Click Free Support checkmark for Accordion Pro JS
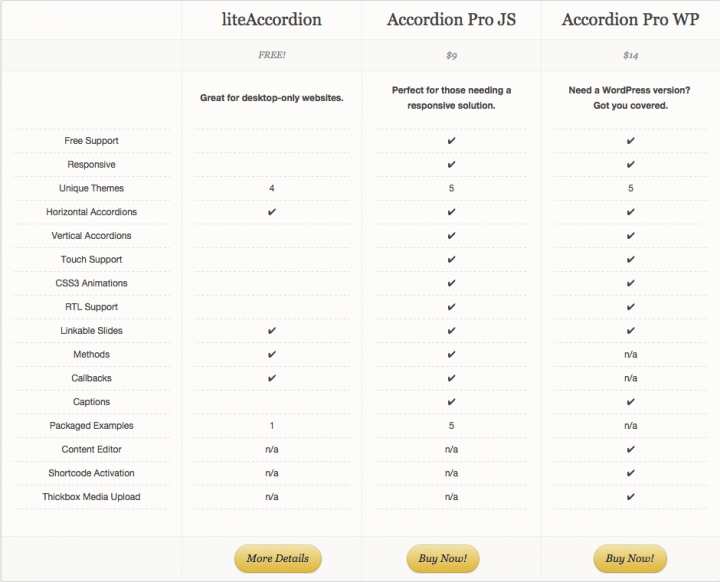The height and width of the screenshot is (582, 720). tap(452, 141)
